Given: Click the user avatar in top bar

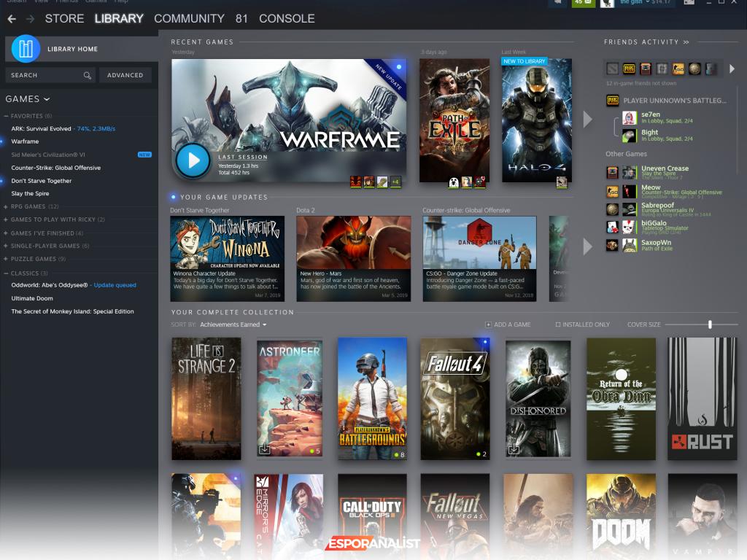Looking at the screenshot, I should coord(607,3).
